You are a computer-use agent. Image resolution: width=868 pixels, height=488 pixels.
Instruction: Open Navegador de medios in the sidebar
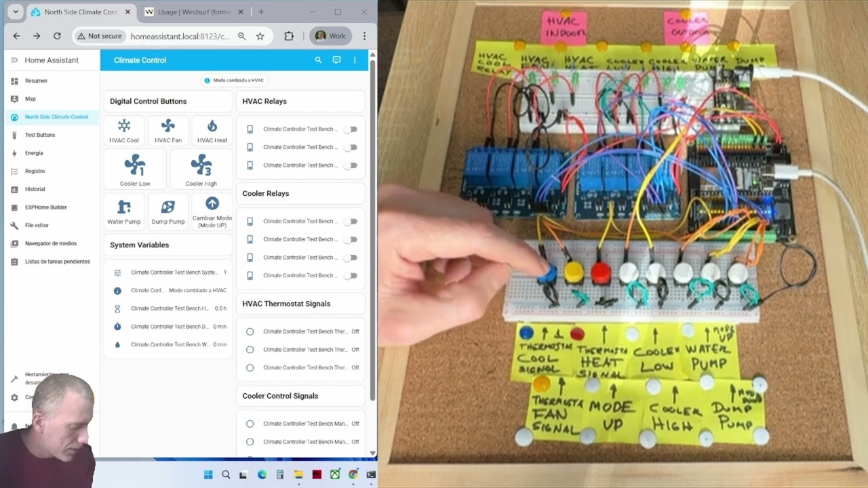[x=52, y=243]
